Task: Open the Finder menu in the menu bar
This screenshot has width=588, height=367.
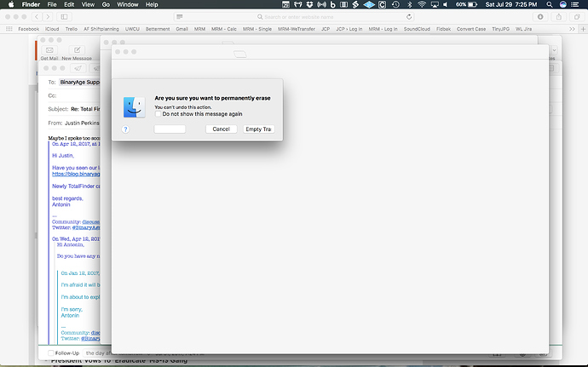Action: click(x=31, y=4)
